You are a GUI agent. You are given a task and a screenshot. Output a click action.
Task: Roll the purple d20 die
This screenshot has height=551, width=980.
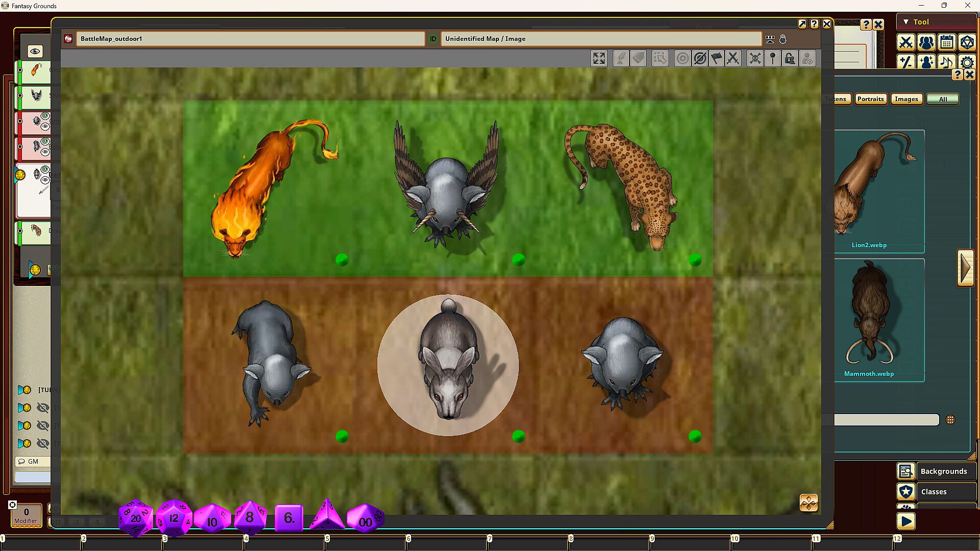pos(135,518)
